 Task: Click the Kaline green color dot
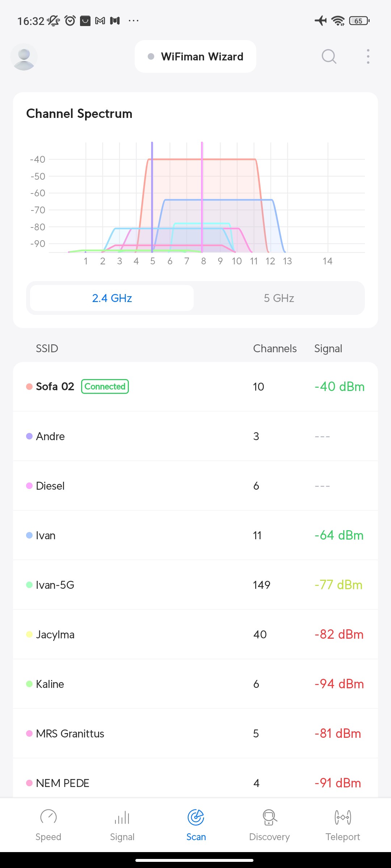(29, 684)
